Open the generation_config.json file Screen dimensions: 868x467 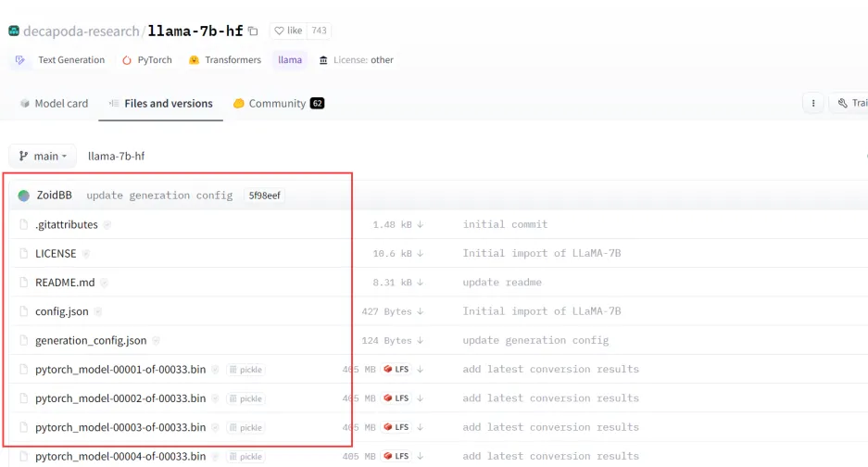click(91, 340)
